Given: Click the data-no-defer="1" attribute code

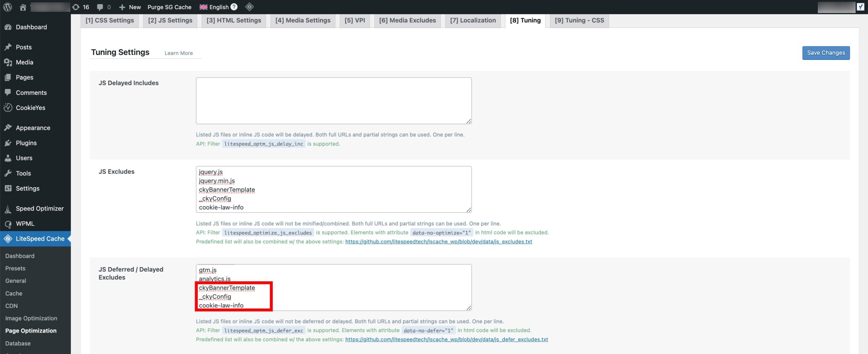Looking at the screenshot, I should point(428,331).
